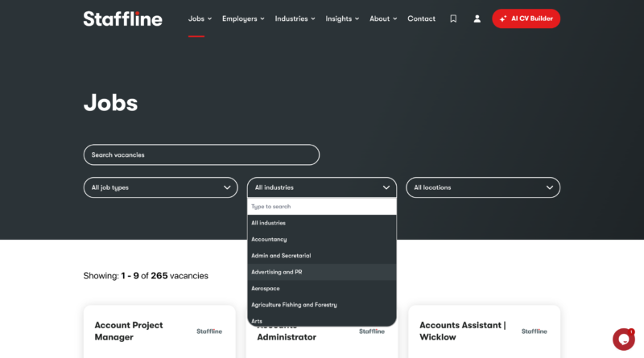Focus the Search vacancies field
This screenshot has width=644, height=358.
point(201,154)
